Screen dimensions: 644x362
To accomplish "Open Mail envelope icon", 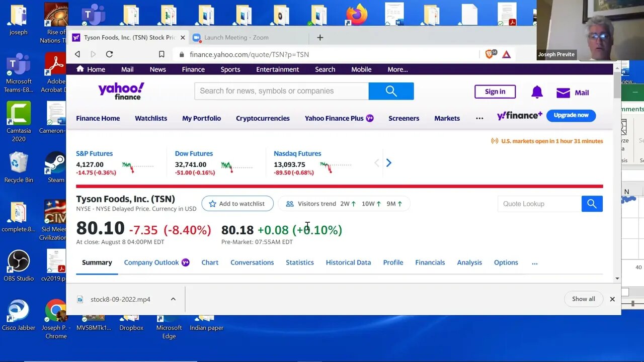I will pos(563,93).
